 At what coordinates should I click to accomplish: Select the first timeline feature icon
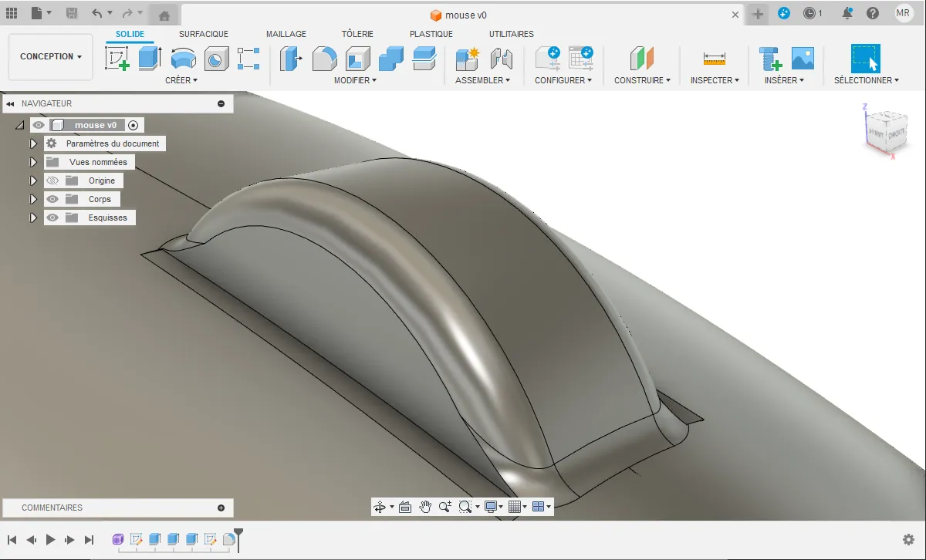coord(118,539)
